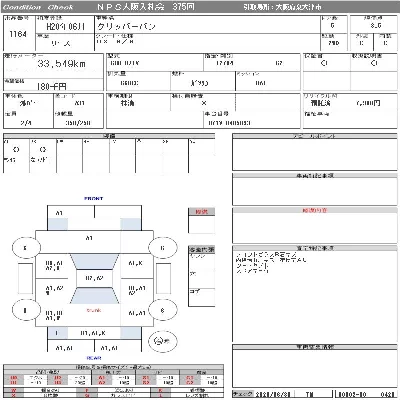Screen dimensions: 400x400
Task: Click the rear tire circle on the right side
Action: [163, 310]
